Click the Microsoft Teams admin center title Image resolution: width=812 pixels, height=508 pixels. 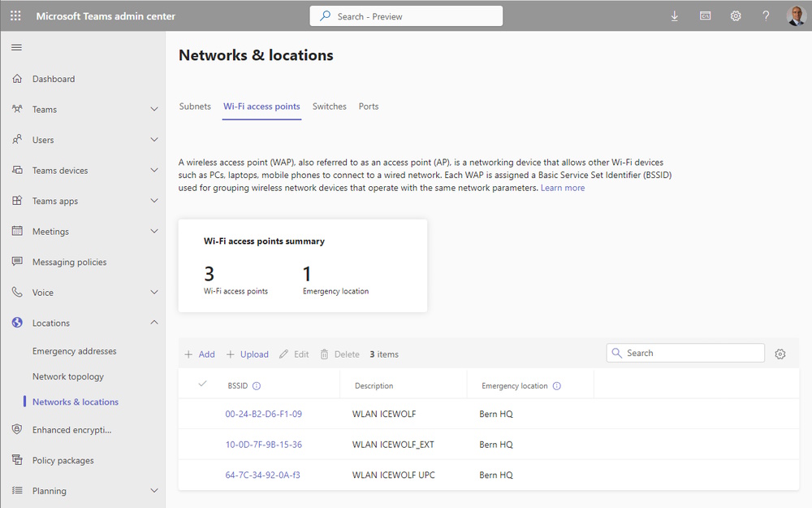(106, 16)
